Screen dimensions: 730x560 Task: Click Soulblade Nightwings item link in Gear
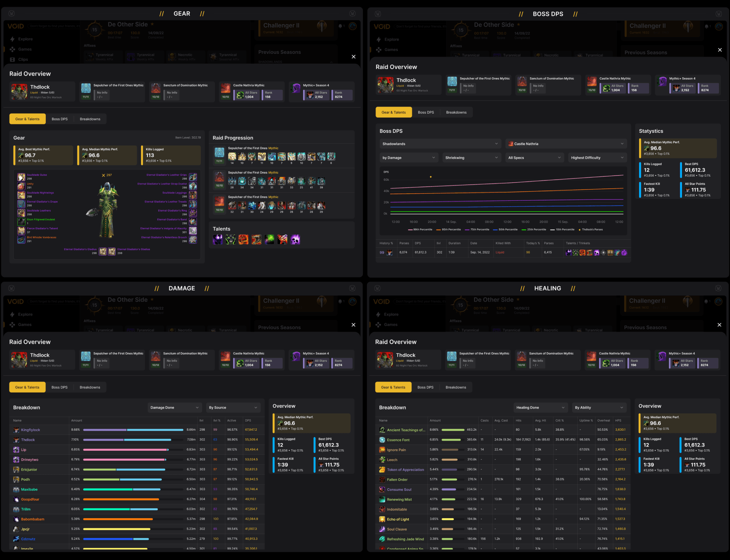(40, 193)
